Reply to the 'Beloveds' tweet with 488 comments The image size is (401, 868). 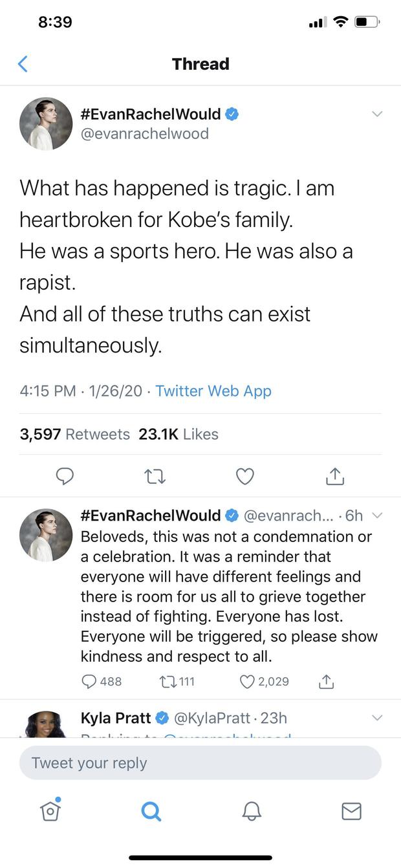[89, 681]
